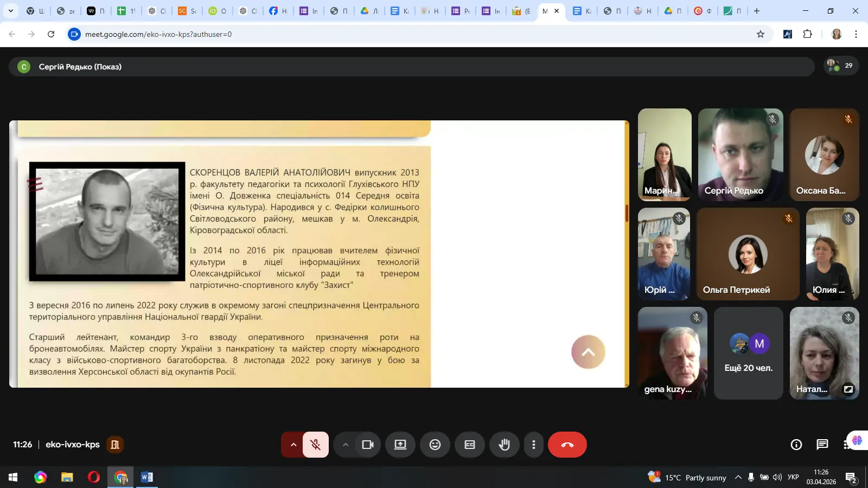The image size is (868, 488).
Task: Switch the УКР keyboard language
Action: 793,477
